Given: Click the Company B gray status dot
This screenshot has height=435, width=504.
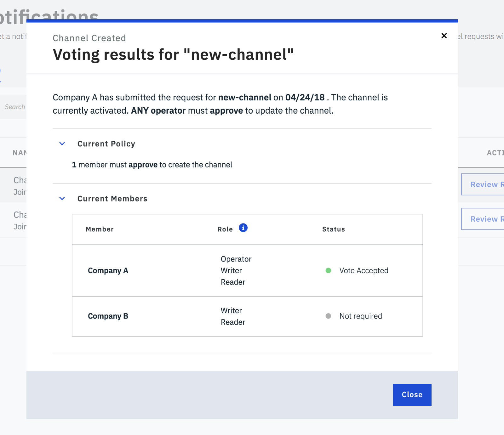Looking at the screenshot, I should pyautogui.click(x=328, y=316).
